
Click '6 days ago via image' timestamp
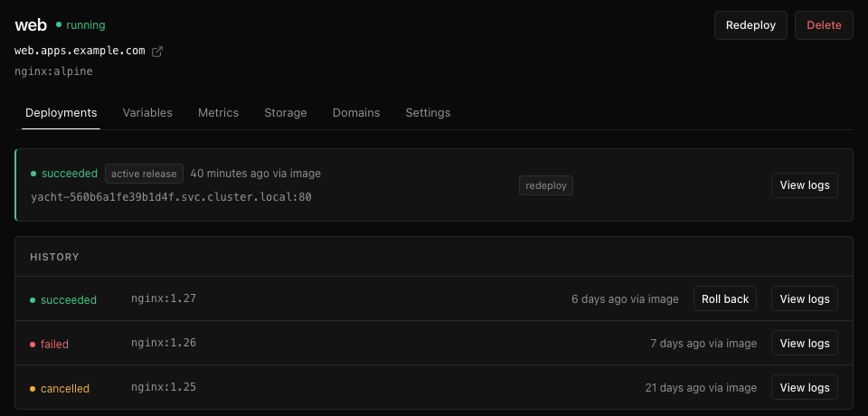pos(625,299)
